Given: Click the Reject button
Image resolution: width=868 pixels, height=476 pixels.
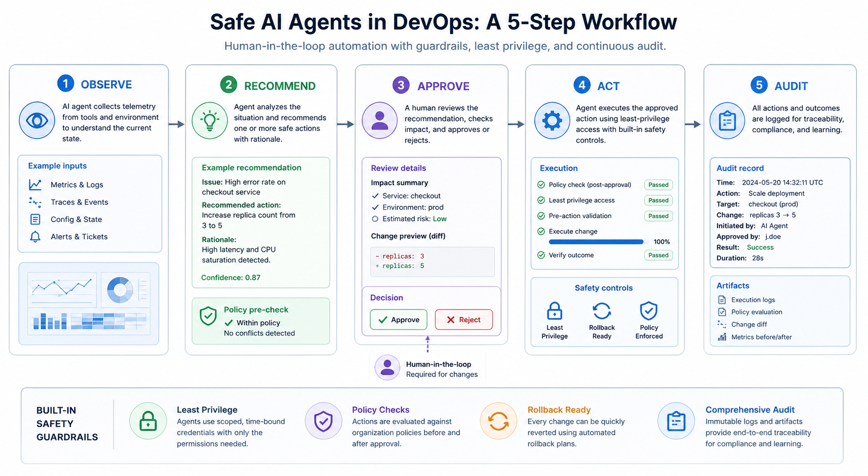Looking at the screenshot, I should click(463, 320).
